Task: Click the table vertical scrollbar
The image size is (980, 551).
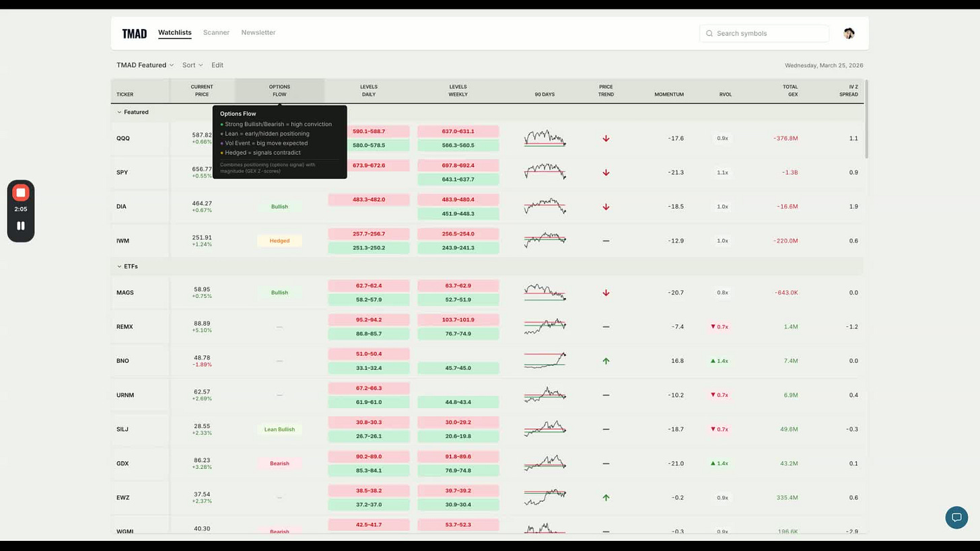Action: pyautogui.click(x=866, y=120)
